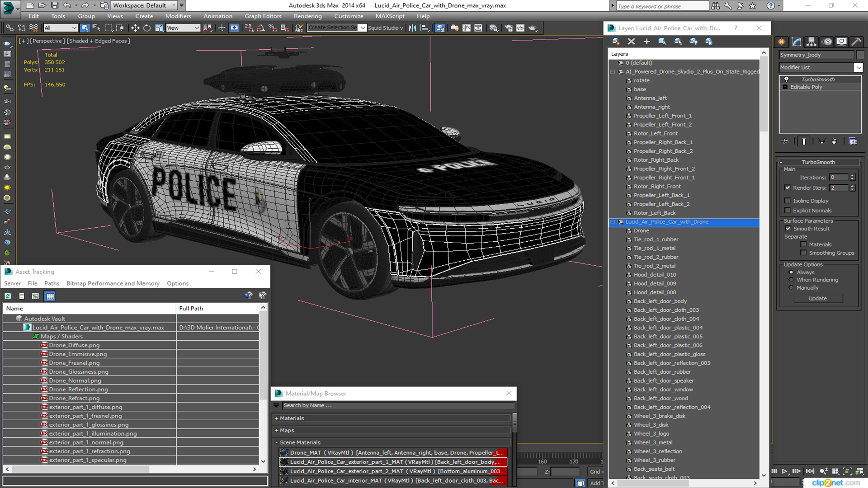
Task: Choose the Select and Rotate tool
Action: [147, 28]
